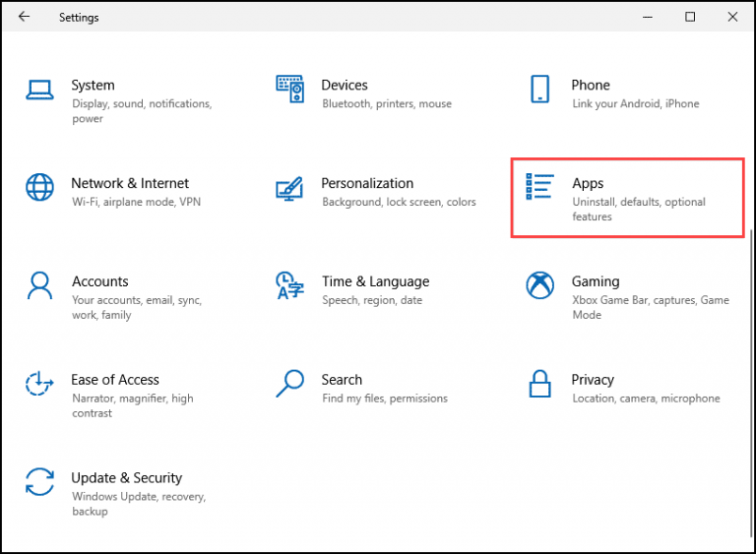Click the Ease of Access icon
The image size is (756, 554).
point(39,384)
